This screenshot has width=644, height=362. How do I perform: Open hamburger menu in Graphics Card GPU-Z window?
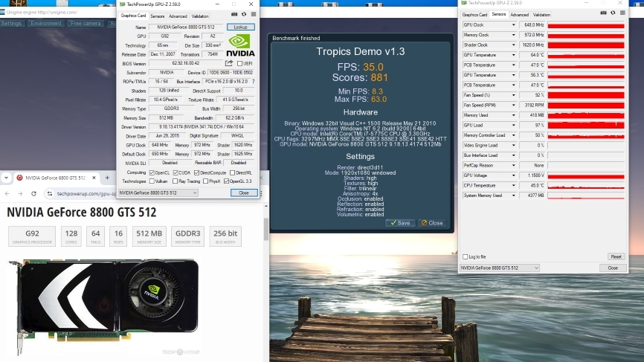click(254, 14)
